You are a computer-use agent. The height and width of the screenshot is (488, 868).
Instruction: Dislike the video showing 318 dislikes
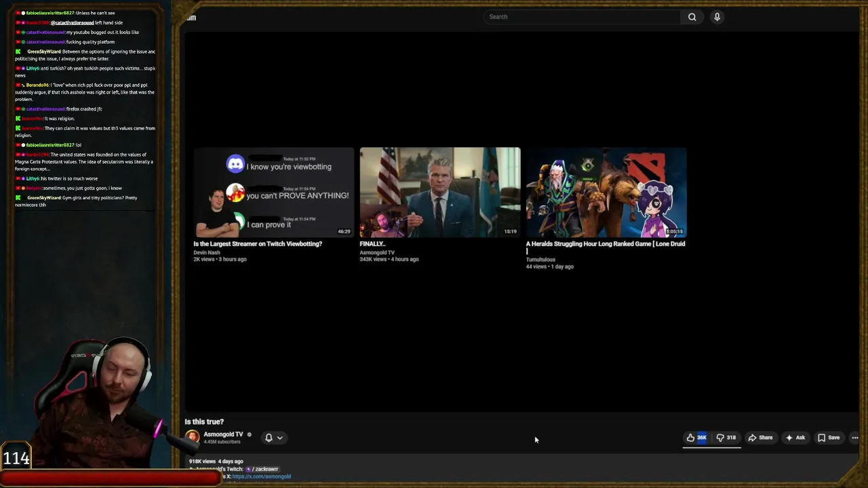[726, 438]
